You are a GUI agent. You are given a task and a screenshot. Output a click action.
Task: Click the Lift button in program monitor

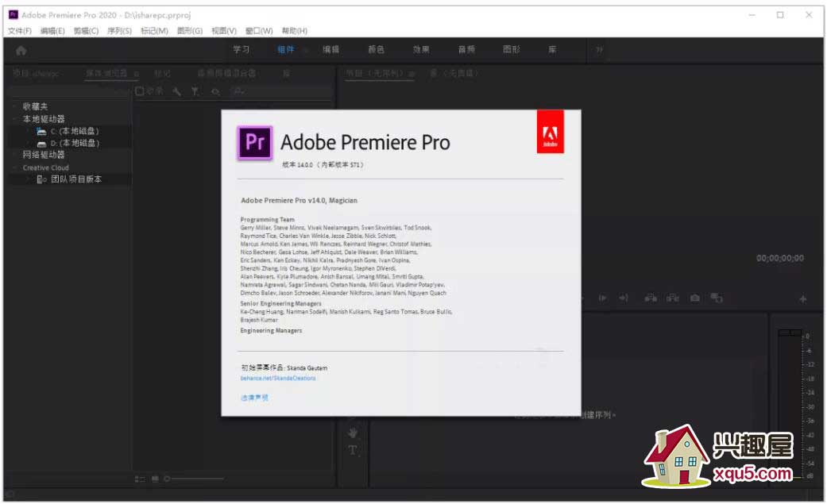pyautogui.click(x=651, y=298)
